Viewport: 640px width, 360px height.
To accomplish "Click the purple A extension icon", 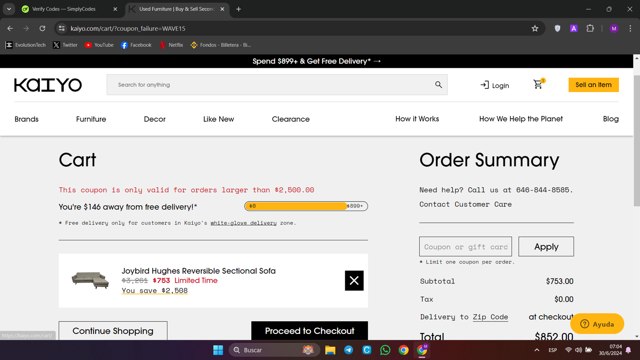I will 573,28.
